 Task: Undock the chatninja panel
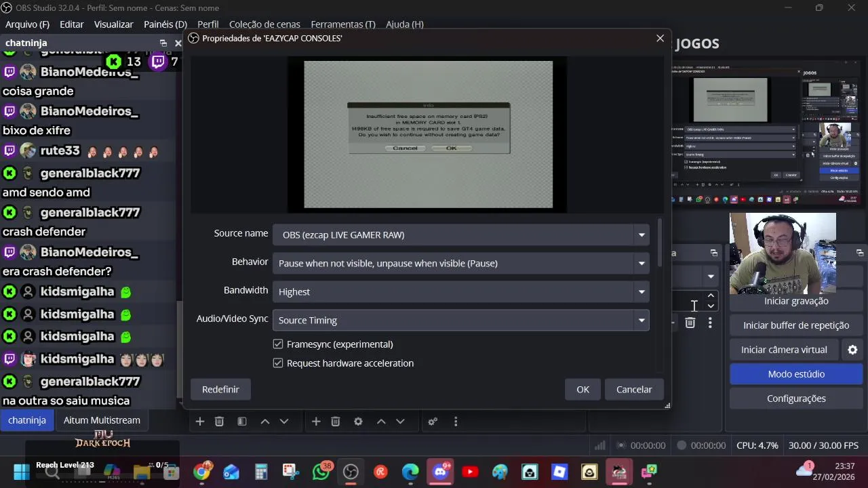pos(163,43)
